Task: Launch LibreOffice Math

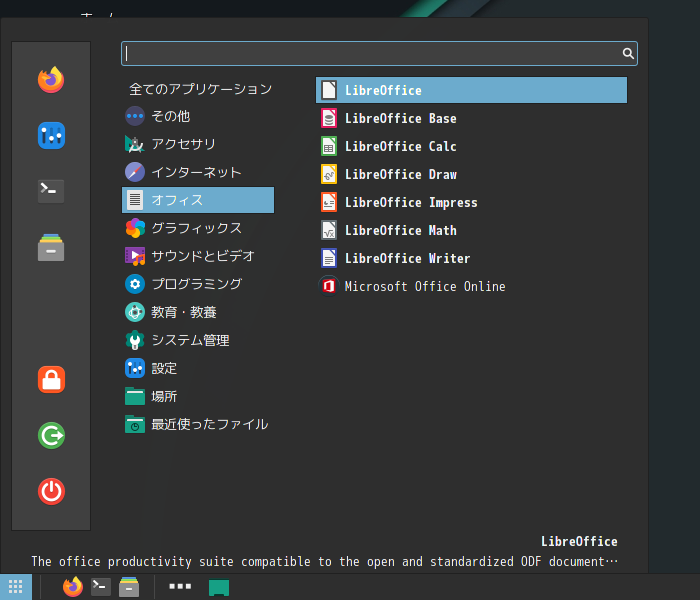Action: click(x=471, y=230)
